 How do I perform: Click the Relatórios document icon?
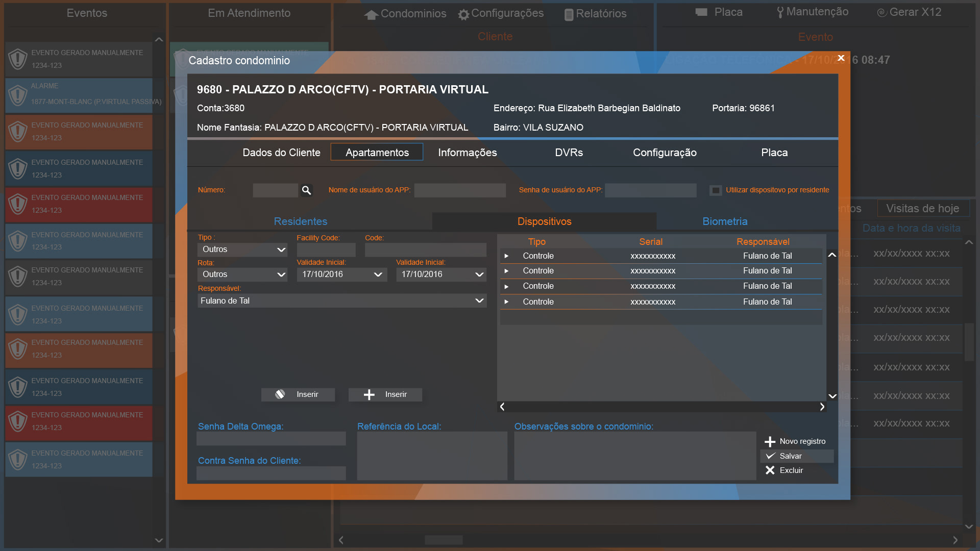point(569,15)
